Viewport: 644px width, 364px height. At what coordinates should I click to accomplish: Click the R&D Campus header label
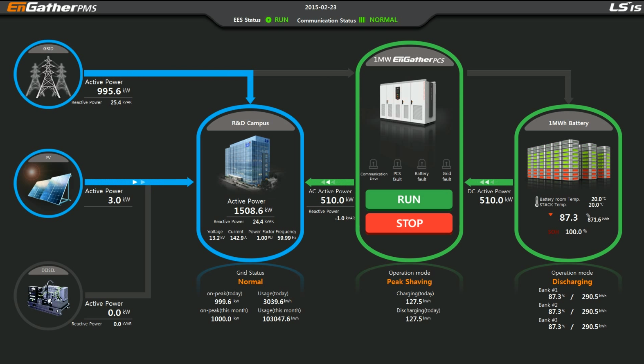[250, 123]
